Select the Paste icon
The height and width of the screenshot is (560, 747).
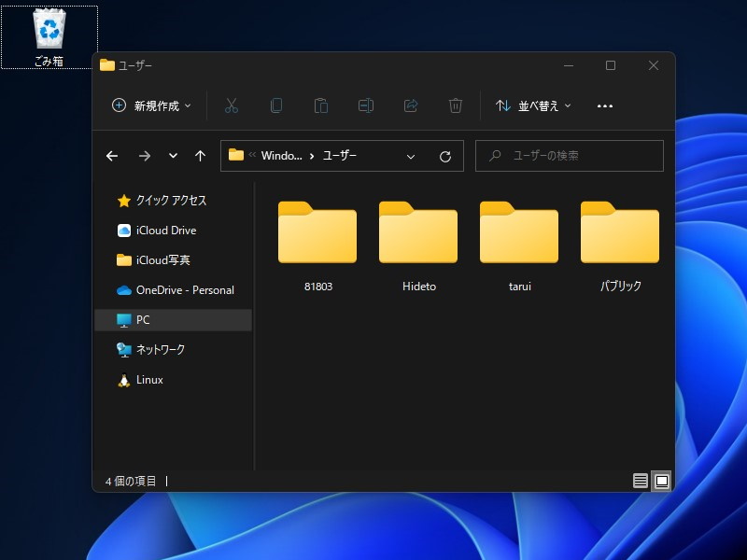(321, 105)
